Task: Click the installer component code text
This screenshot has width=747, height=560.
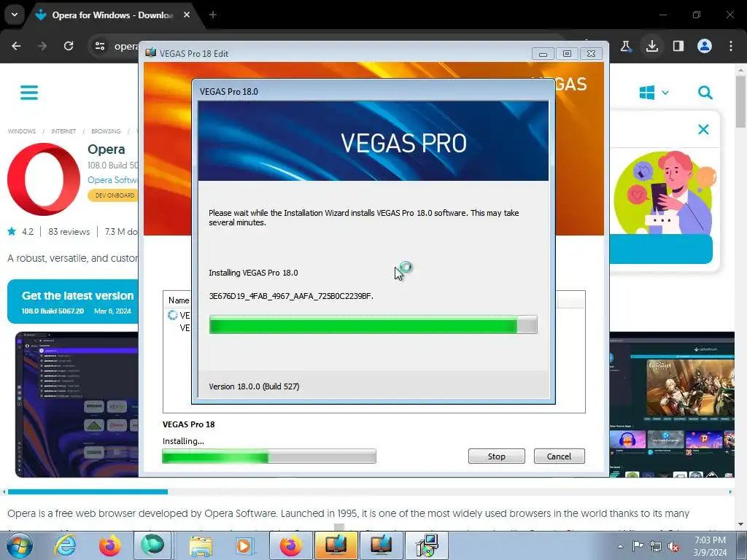Action: tap(291, 296)
